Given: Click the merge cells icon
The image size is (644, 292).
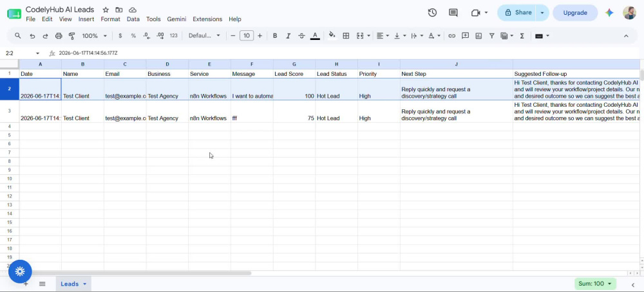Looking at the screenshot, I should 360,35.
